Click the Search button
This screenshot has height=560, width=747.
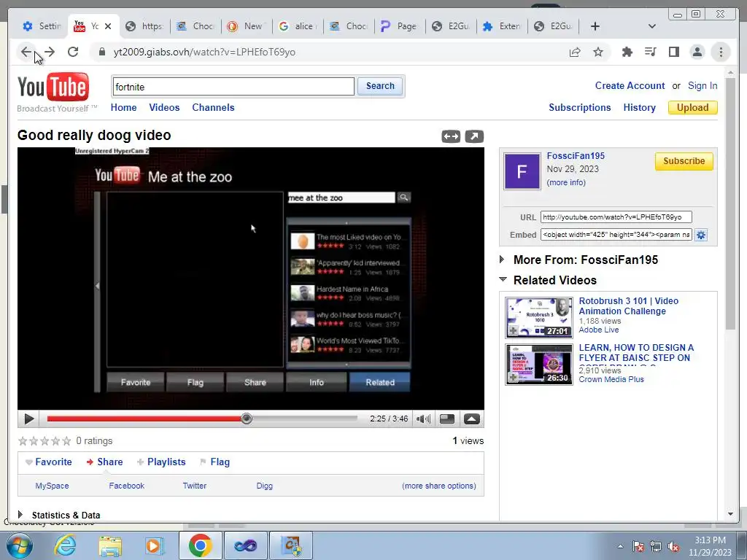pos(380,86)
